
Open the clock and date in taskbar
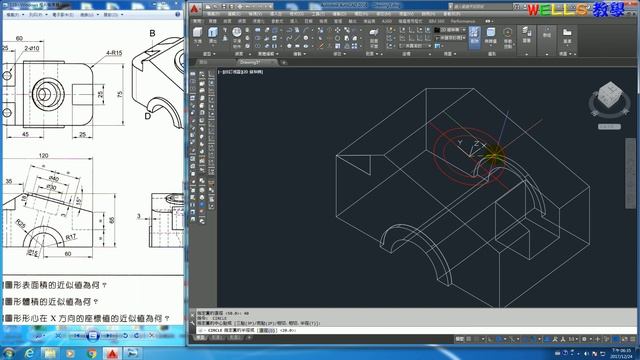click(x=622, y=353)
